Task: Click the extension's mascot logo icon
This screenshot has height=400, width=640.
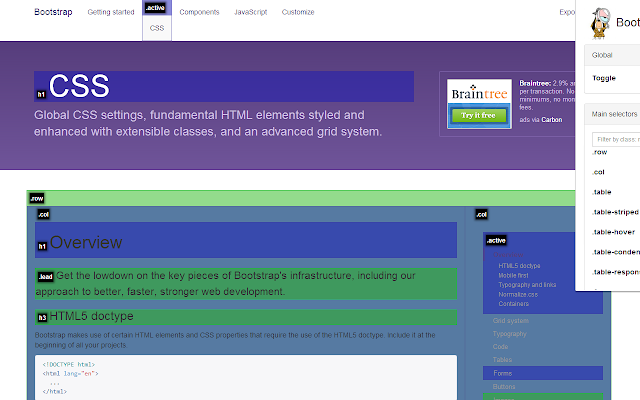Action: [600, 23]
